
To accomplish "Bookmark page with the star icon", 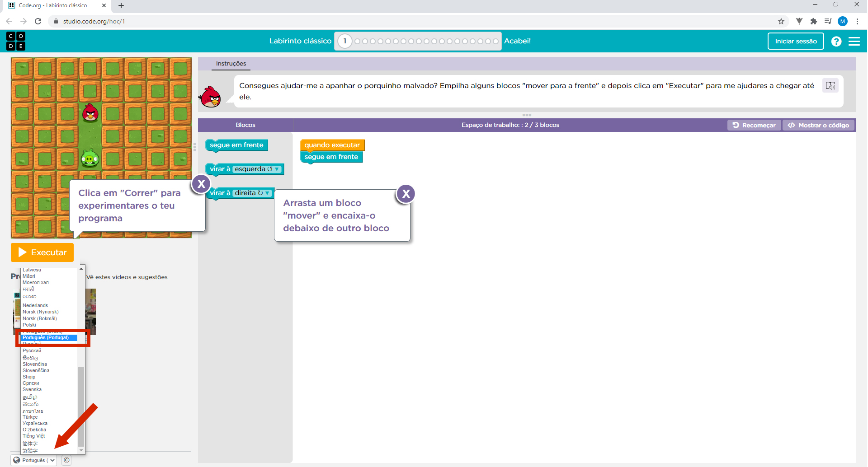I will pyautogui.click(x=781, y=21).
